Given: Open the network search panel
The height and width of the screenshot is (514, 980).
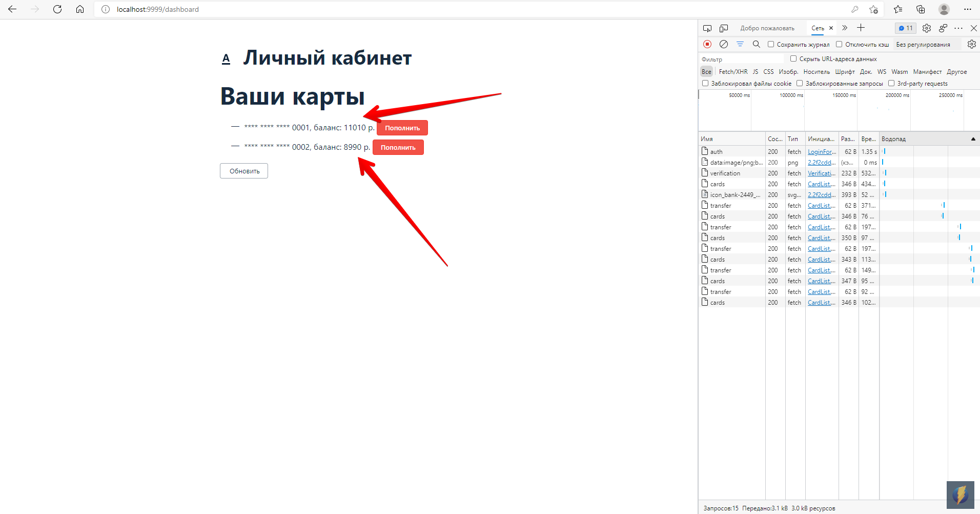Looking at the screenshot, I should pos(757,44).
